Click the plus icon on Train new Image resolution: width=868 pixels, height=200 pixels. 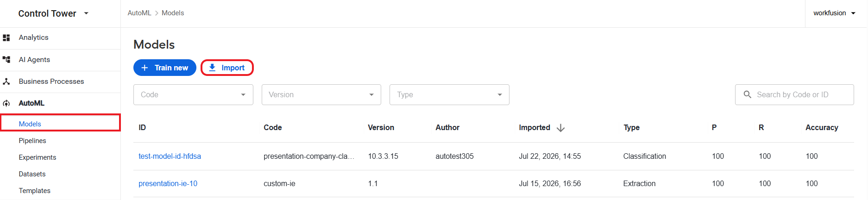tap(145, 68)
